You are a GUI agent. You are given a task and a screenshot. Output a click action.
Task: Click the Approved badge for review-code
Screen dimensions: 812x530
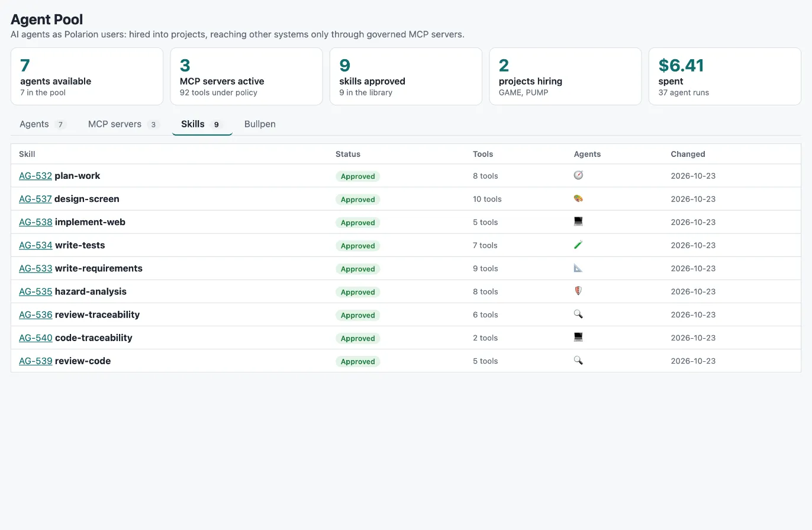357,361
